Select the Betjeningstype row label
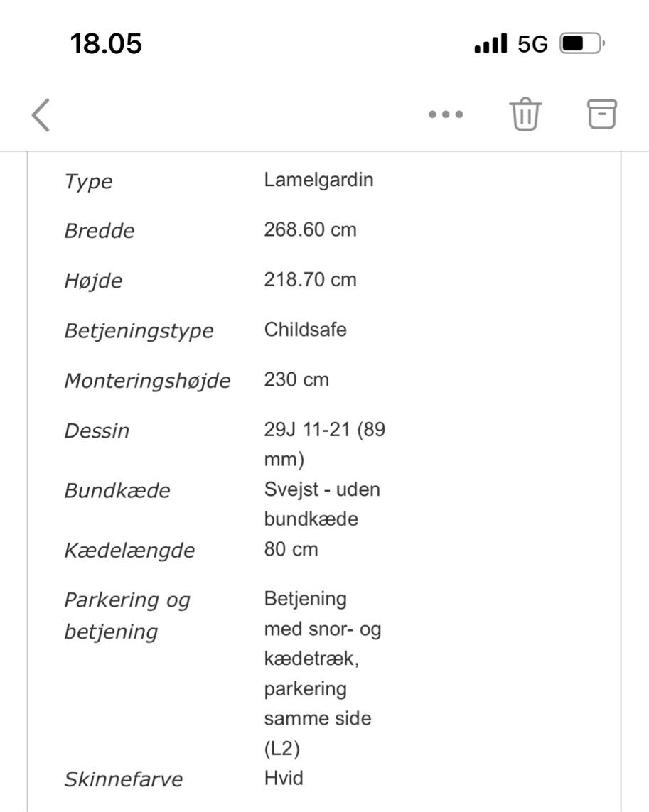 pos(139,331)
